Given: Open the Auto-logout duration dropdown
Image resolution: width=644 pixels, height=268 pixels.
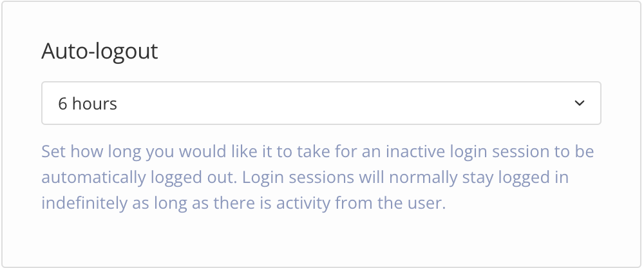Looking at the screenshot, I should tap(321, 103).
